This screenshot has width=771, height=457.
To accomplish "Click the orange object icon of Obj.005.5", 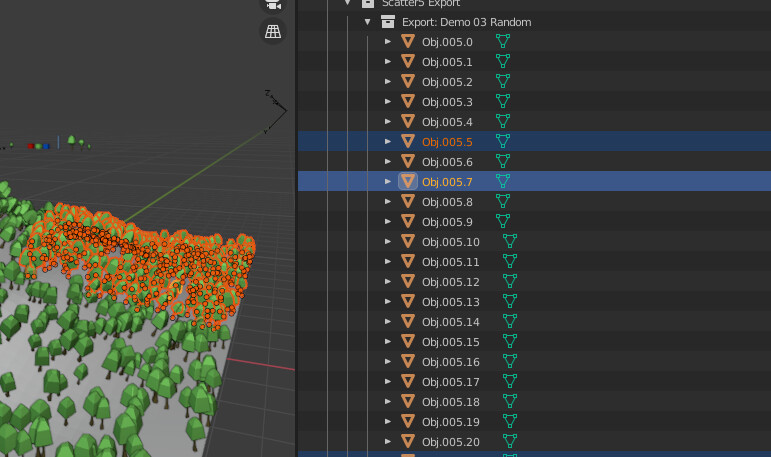I will (408, 141).
